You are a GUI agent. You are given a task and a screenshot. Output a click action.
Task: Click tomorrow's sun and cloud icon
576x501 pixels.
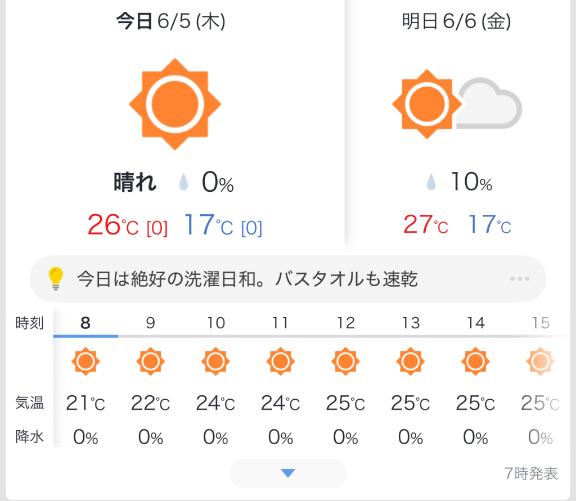click(457, 104)
